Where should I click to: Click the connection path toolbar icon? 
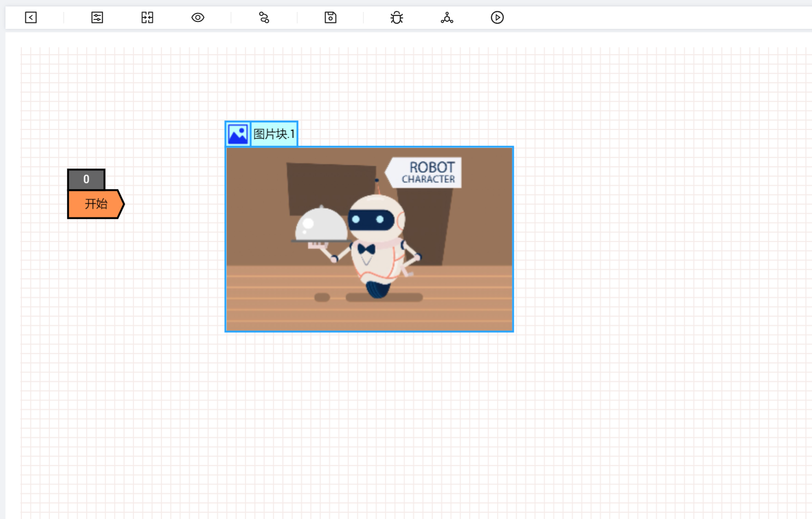264,18
